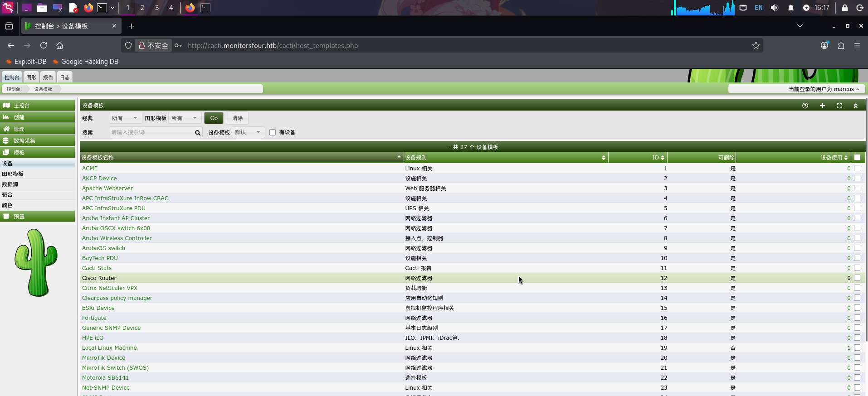This screenshot has height=396, width=868.
Task: Click the large cactus logo in sidebar
Action: (x=36, y=263)
